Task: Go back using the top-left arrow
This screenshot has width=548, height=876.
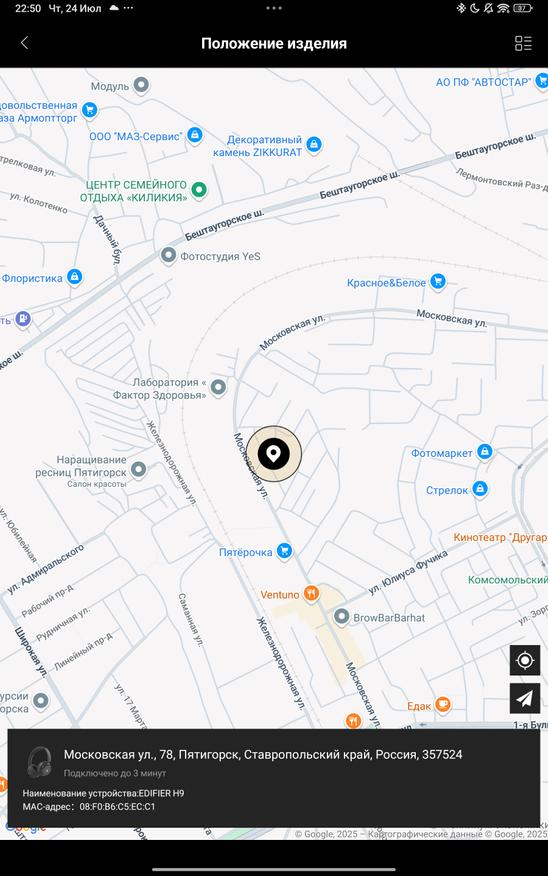Action: coord(24,43)
